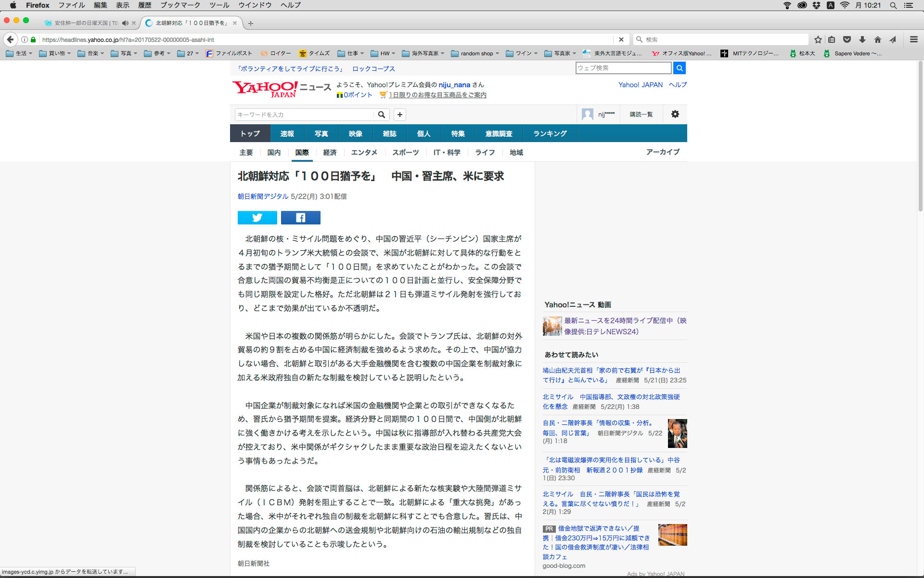Click the キーワードを入力 search field
This screenshot has width=924, height=578.
(304, 115)
